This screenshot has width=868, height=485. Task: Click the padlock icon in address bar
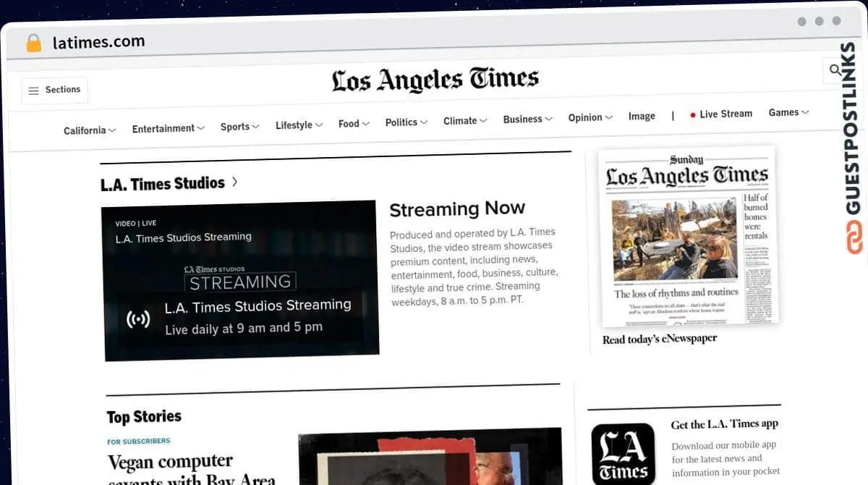pos(33,43)
